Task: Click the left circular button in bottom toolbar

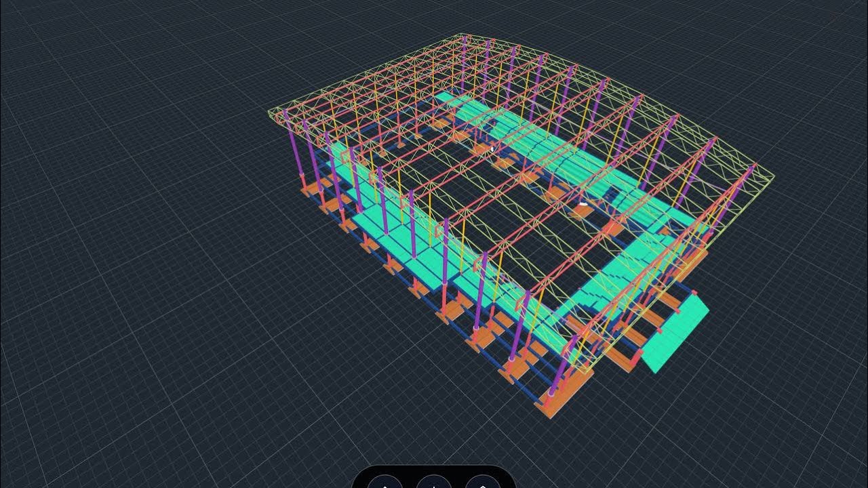Action: 384,482
